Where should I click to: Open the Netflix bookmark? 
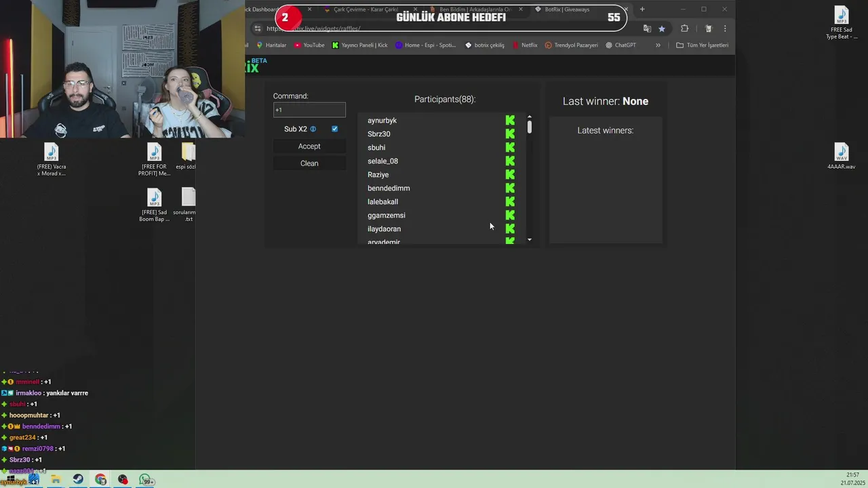(x=525, y=45)
